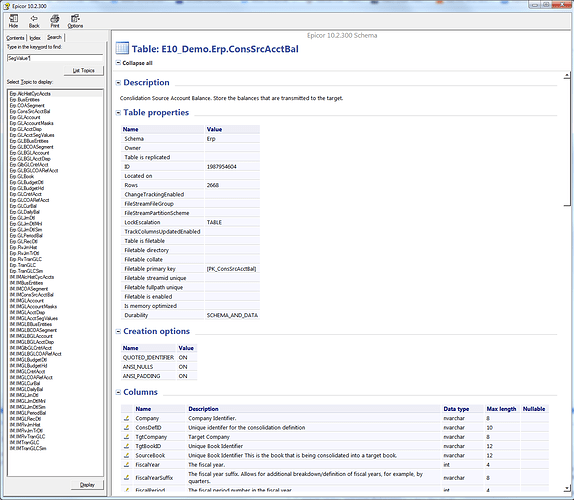The image size is (574, 500).
Task: Click the table icon beside the title
Action: (122, 48)
